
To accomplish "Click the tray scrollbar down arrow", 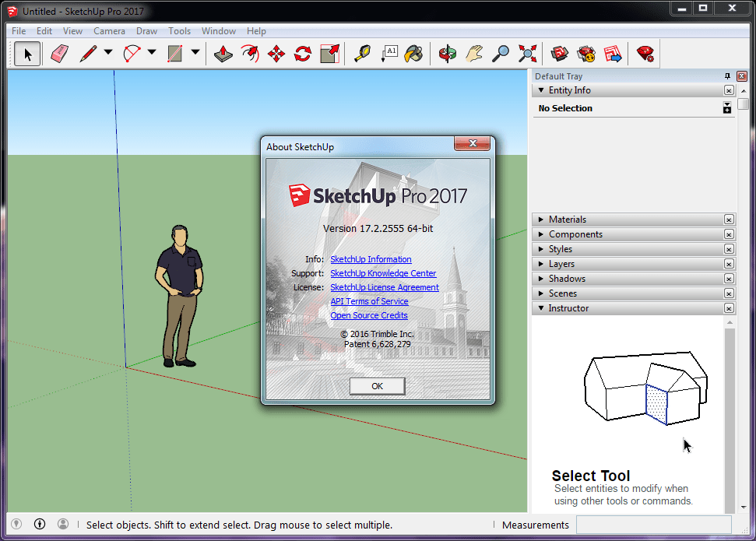I will click(x=743, y=508).
